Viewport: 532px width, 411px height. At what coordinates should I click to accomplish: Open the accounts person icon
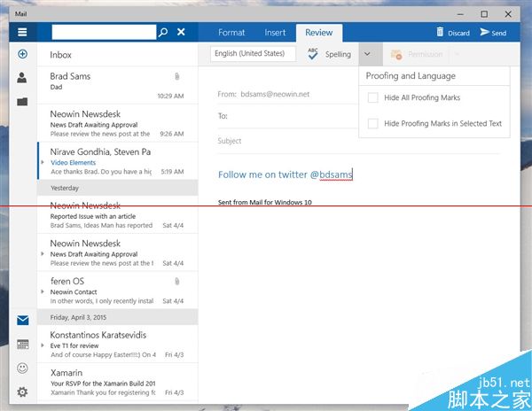pyautogui.click(x=22, y=78)
